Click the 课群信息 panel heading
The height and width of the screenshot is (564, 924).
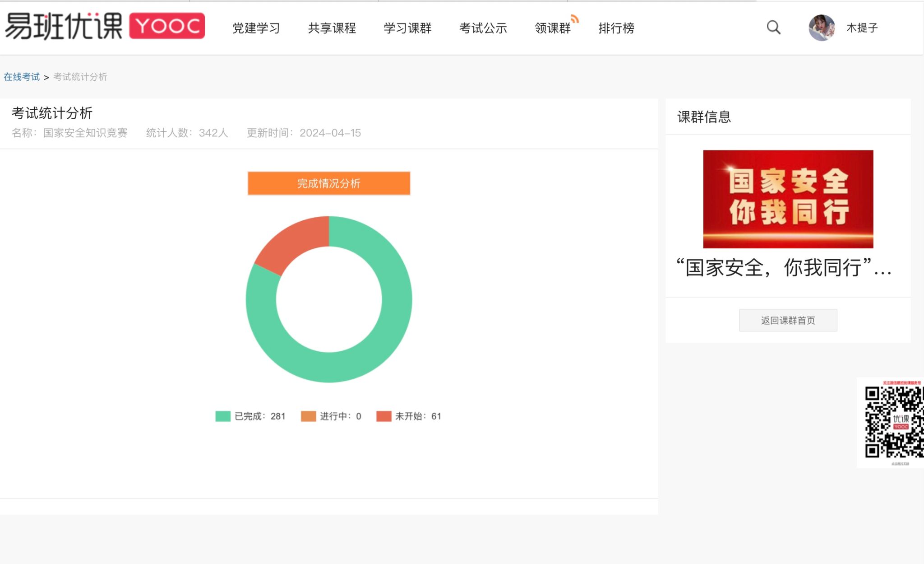[x=704, y=117]
